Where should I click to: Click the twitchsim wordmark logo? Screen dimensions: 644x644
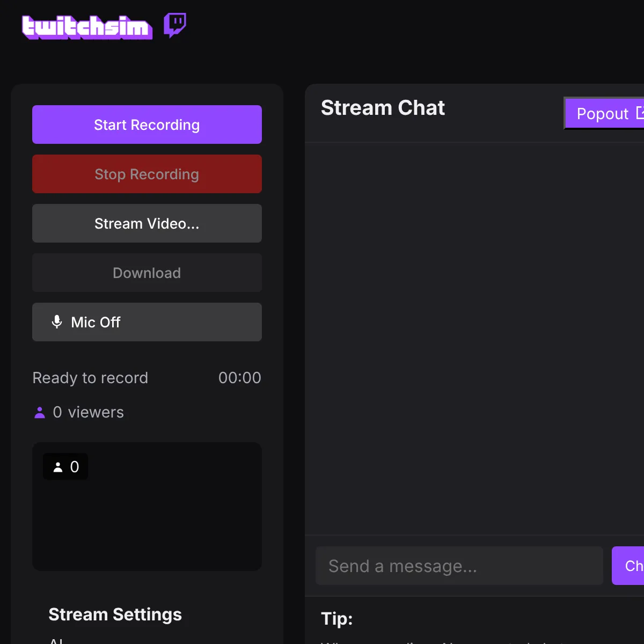pos(87,27)
